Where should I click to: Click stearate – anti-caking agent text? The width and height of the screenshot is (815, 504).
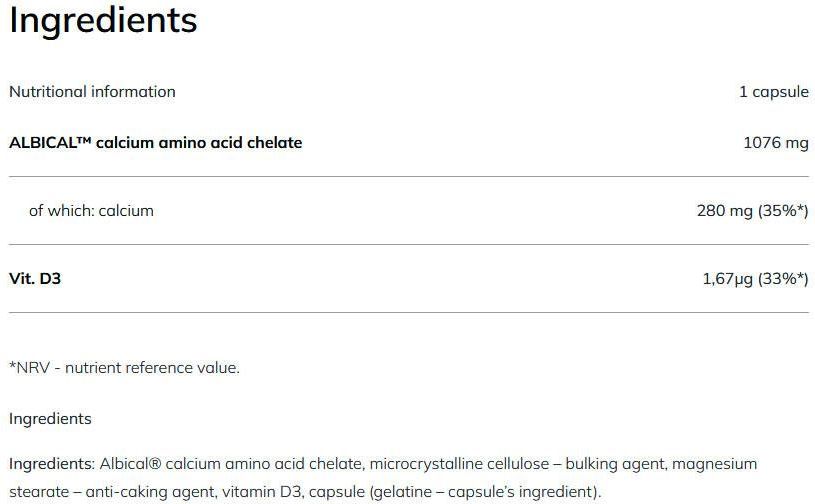pyautogui.click(x=113, y=492)
